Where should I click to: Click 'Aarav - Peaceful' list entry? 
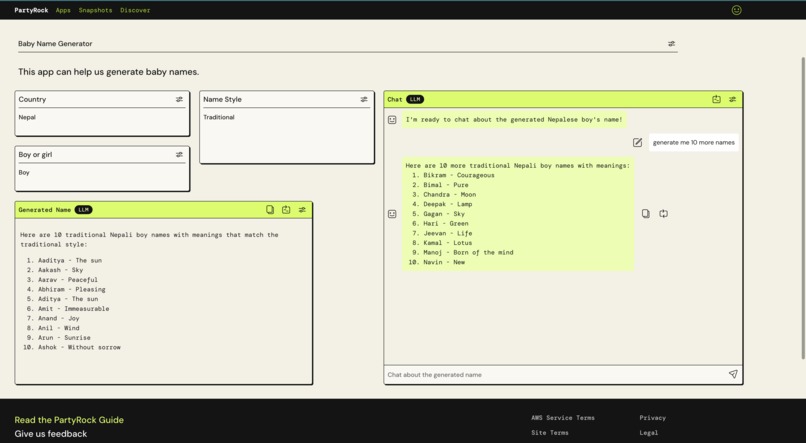(68, 280)
